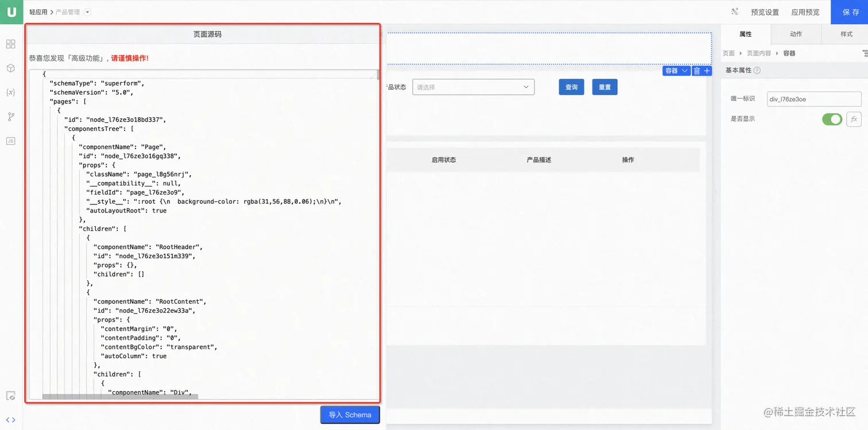Click 轻应用 in the top breadcrumb
The height and width of the screenshot is (430, 868).
click(38, 12)
